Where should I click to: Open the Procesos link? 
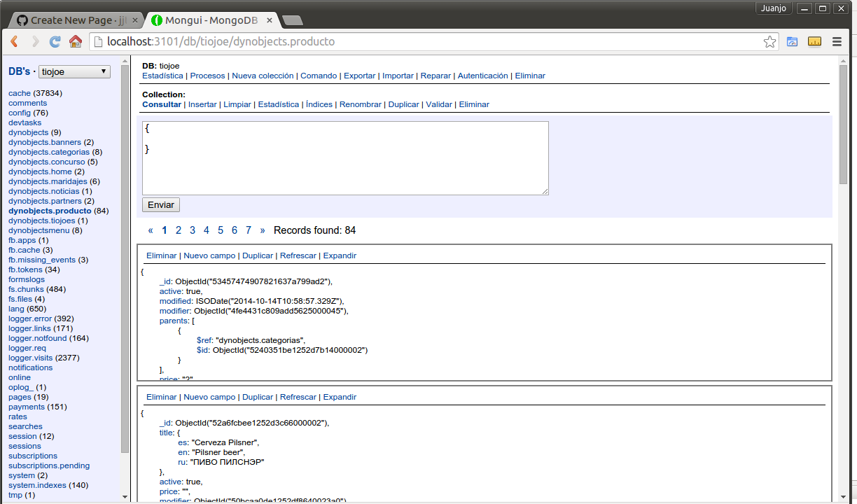(208, 76)
